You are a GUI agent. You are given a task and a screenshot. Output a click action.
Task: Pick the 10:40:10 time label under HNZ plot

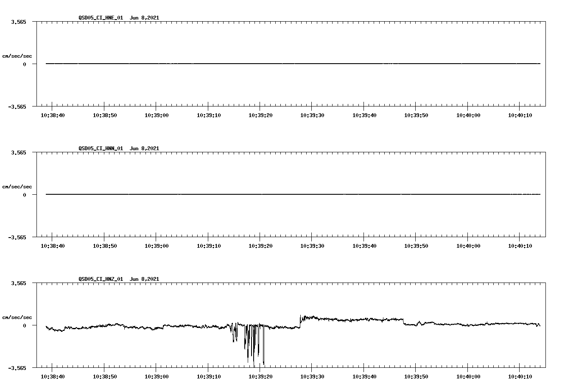click(x=520, y=377)
